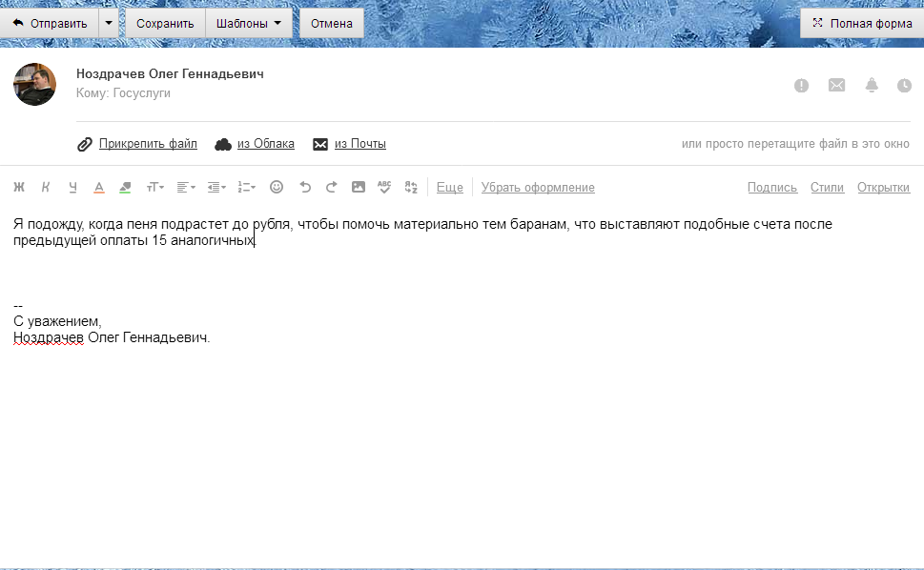Viewport: 924px width, 570px height.
Task: Toggle underline (Ч) text formatting
Action: coord(72,188)
